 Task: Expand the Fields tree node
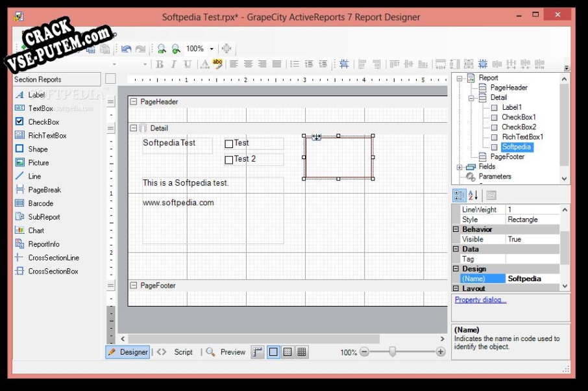tap(459, 168)
